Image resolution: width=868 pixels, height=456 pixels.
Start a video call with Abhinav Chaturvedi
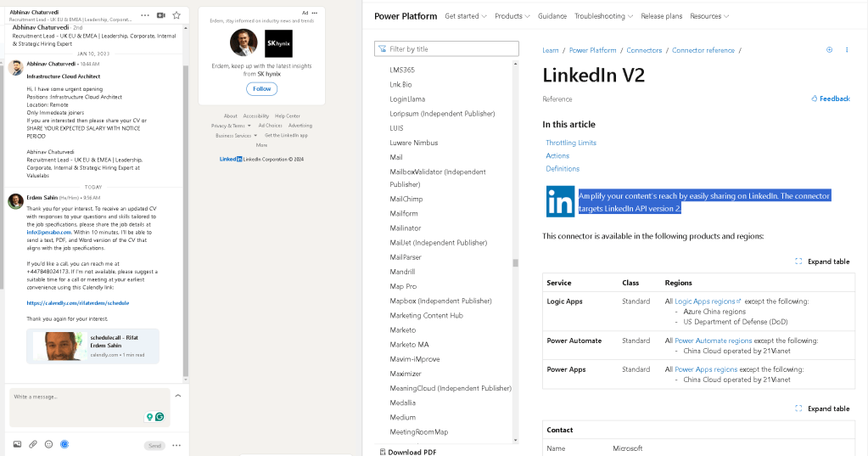point(161,15)
